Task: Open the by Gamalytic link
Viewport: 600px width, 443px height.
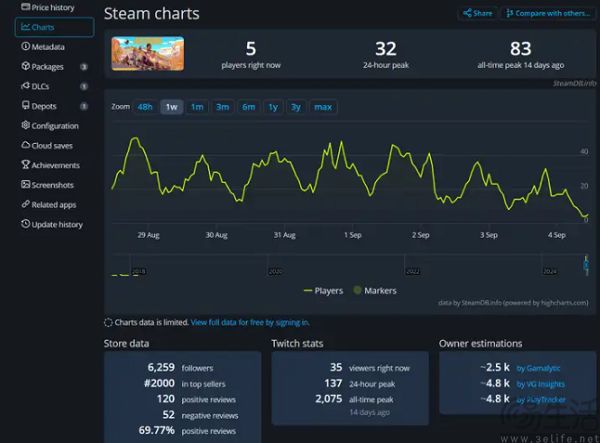Action: click(x=538, y=368)
